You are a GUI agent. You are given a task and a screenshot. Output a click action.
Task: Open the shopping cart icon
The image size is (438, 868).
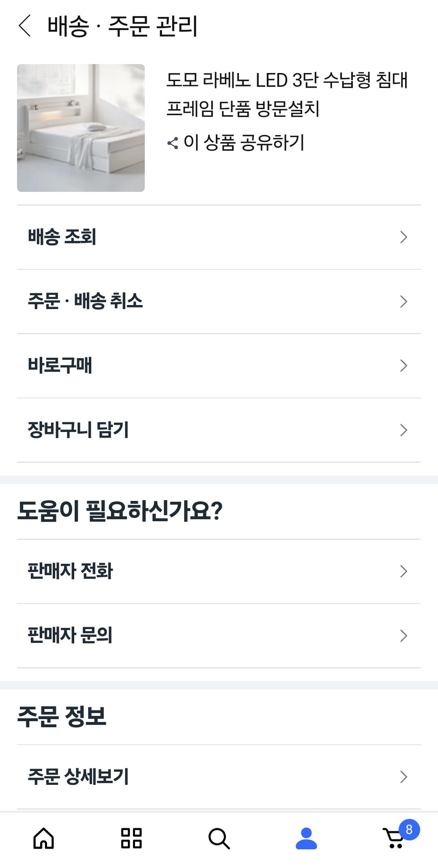[x=393, y=839]
